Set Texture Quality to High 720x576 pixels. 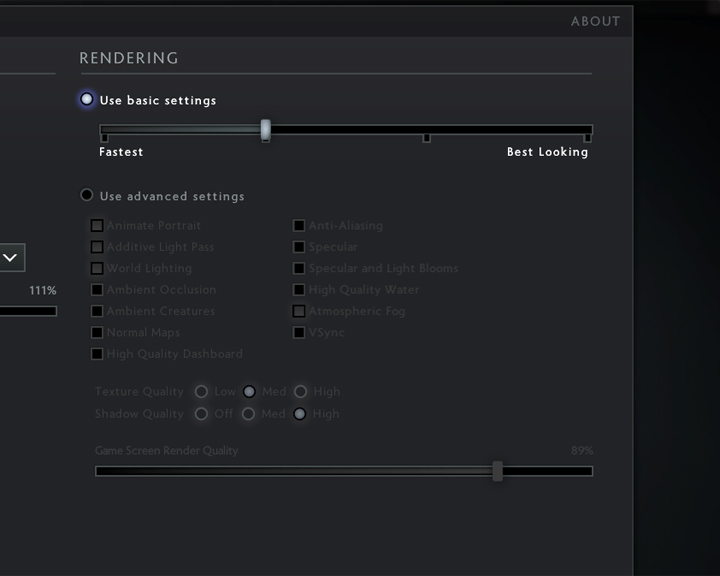(x=300, y=391)
